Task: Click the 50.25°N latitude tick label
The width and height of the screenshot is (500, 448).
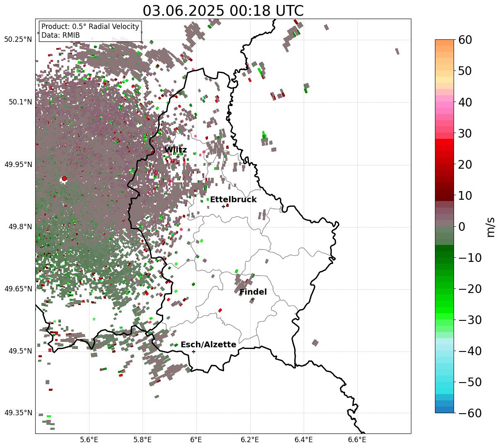Action: coord(18,40)
